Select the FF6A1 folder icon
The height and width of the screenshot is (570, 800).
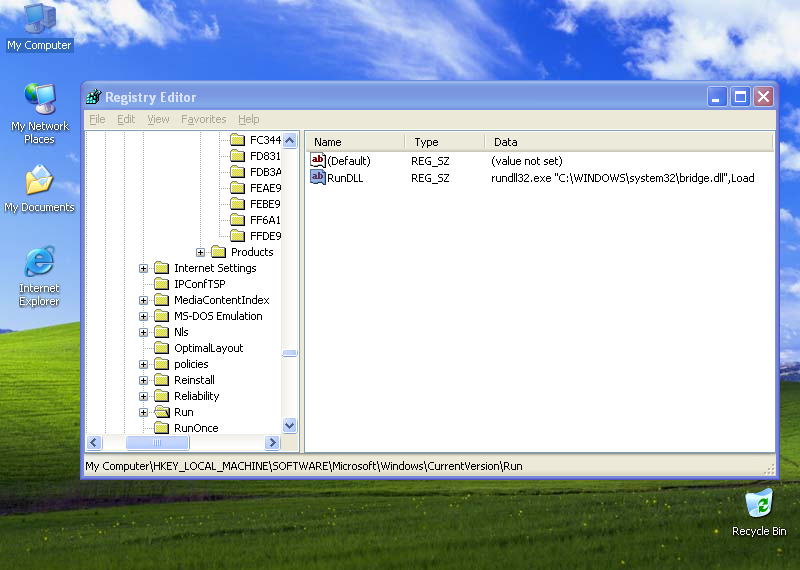click(x=237, y=220)
